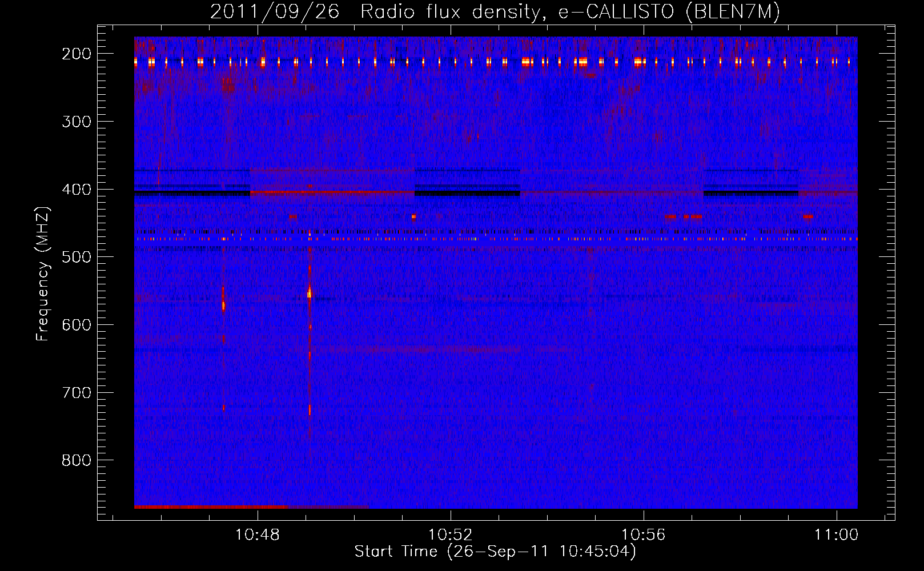Click the '300' frequency tick label
This screenshot has width=924, height=571.
coord(77,122)
